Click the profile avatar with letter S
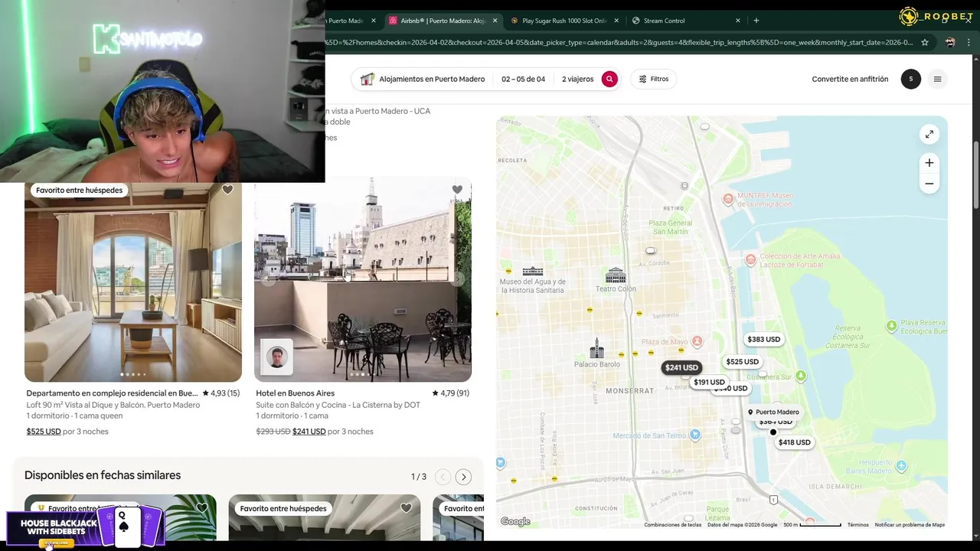The image size is (980, 551). 910,79
